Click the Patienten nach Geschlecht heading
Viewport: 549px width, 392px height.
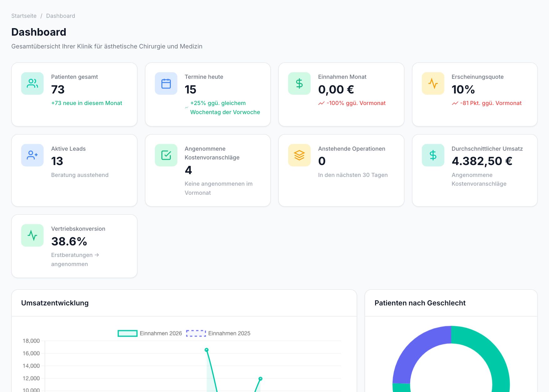pos(420,303)
